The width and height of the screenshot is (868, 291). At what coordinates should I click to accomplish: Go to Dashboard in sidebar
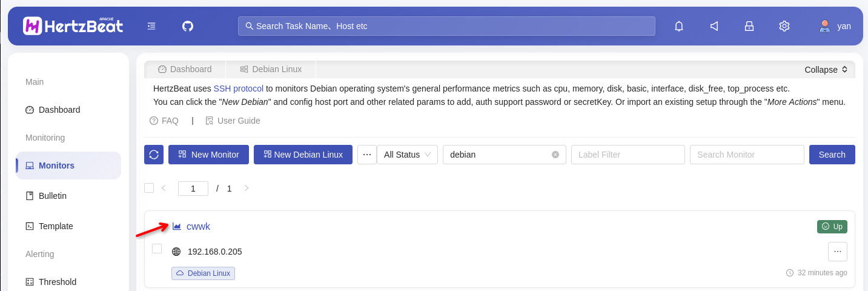click(59, 110)
